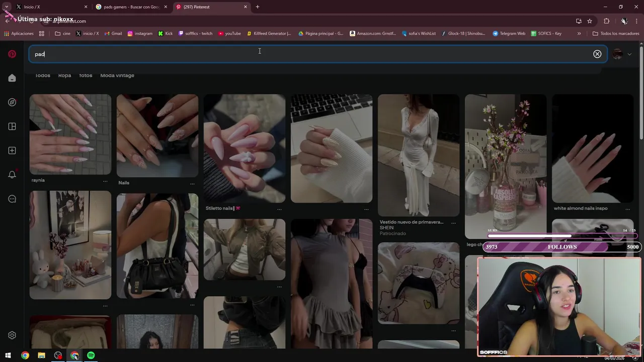The image size is (644, 362).
Task: Open the messages chat icon
Action: [x=12, y=199]
